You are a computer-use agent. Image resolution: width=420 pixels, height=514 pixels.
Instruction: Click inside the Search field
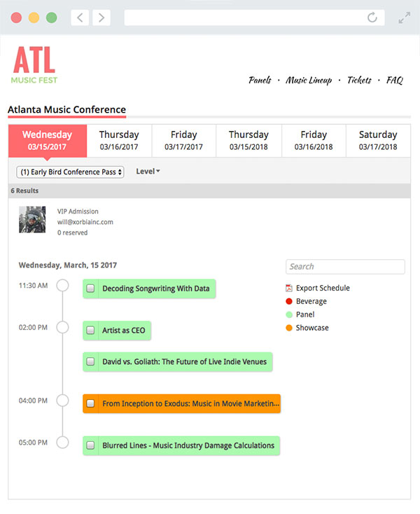345,267
